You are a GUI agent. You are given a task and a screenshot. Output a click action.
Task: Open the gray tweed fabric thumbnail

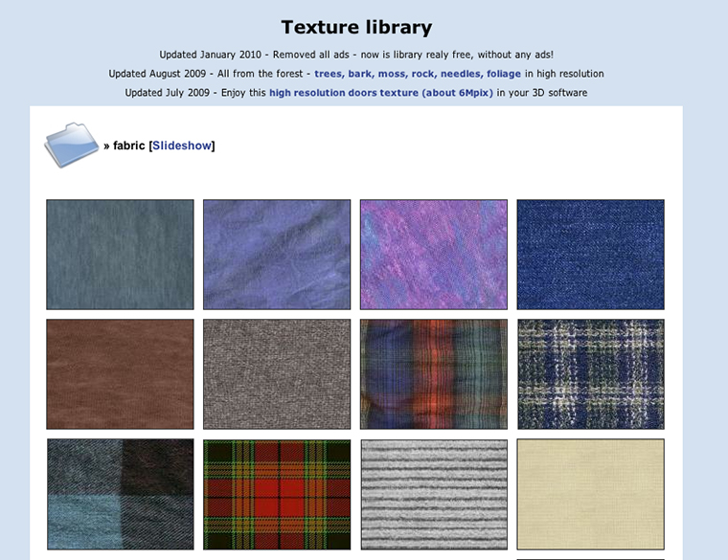pos(277,374)
